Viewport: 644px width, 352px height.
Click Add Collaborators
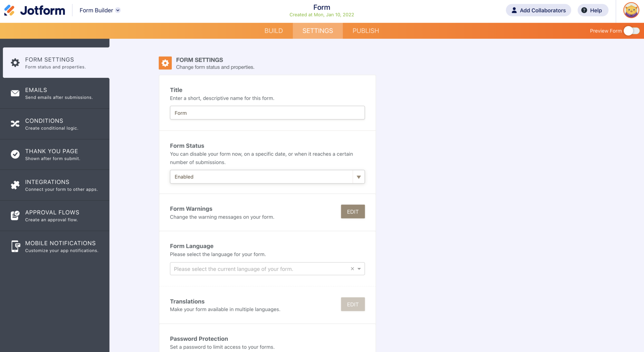(538, 10)
